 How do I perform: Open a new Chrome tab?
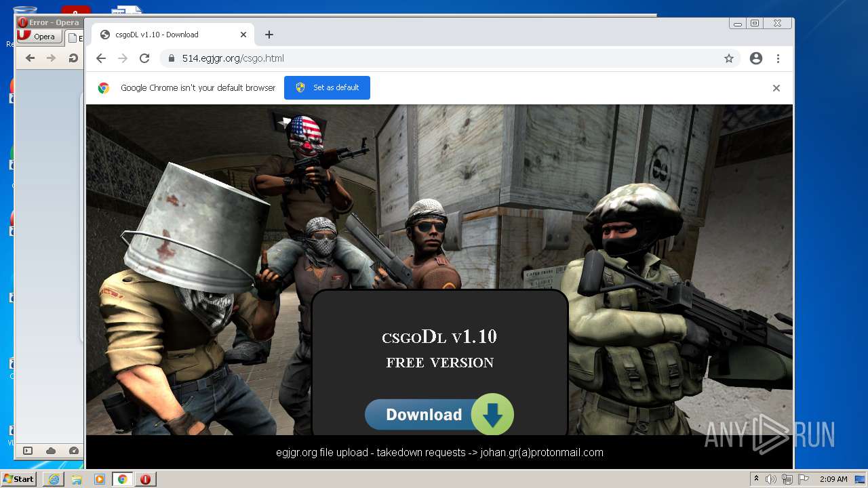[269, 35]
